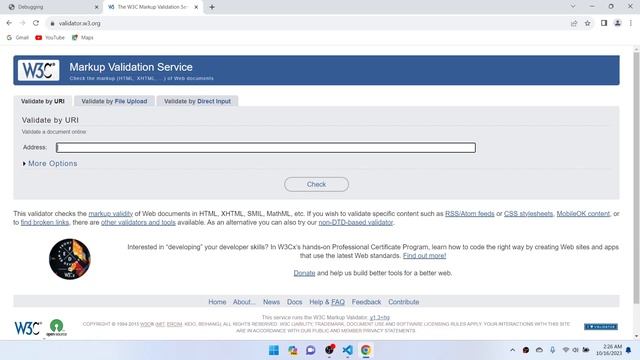
Task: Open the CSS stylesheets link
Action: [x=528, y=213]
